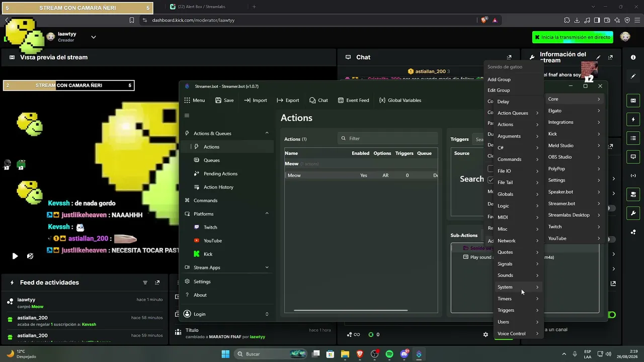This screenshot has width=644, height=362.
Task: Select the Meow action row
Action: 361,175
